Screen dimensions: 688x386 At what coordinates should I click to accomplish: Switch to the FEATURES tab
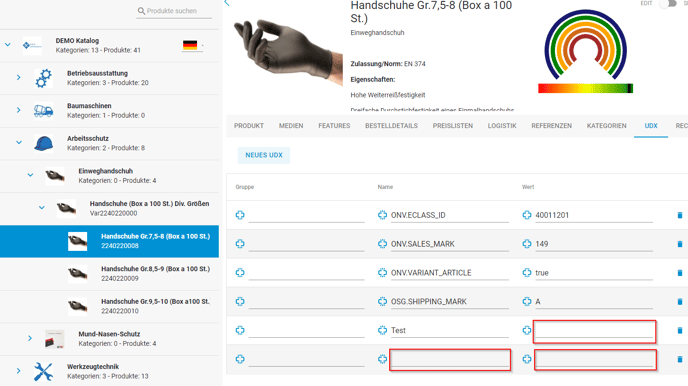tap(334, 126)
